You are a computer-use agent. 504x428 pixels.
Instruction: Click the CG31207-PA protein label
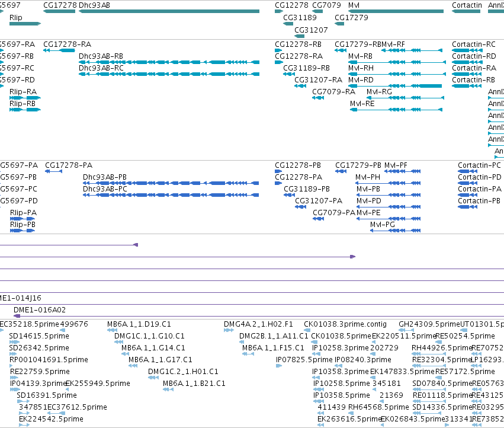point(319,201)
